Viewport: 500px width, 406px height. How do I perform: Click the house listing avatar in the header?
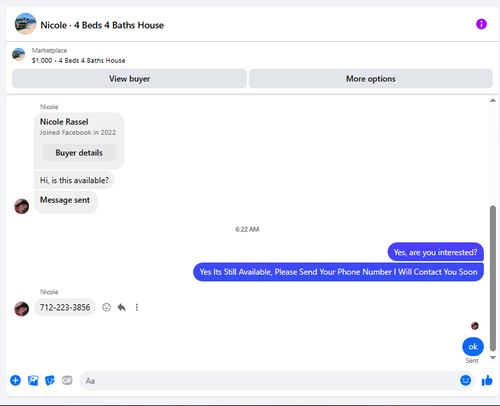point(25,24)
